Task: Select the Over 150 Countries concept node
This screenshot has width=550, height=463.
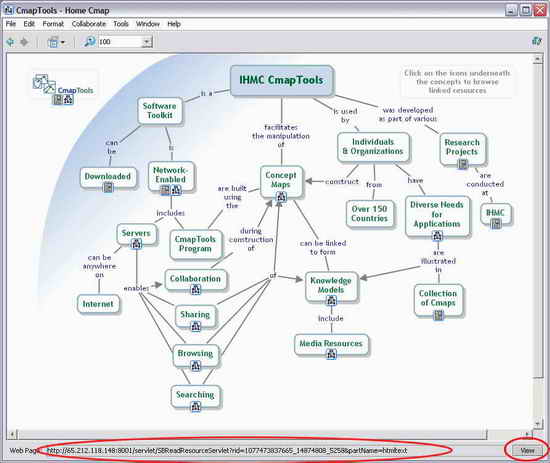Action: 370,214
